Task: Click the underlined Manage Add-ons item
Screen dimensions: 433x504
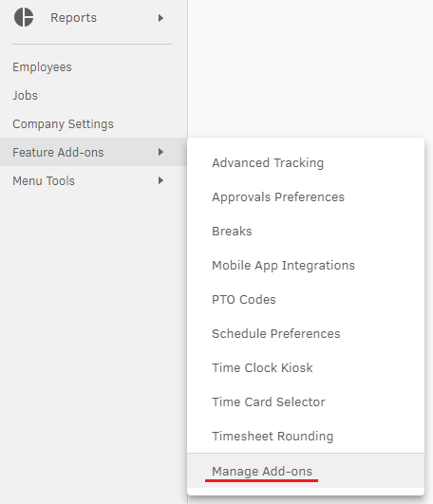Action: point(262,471)
